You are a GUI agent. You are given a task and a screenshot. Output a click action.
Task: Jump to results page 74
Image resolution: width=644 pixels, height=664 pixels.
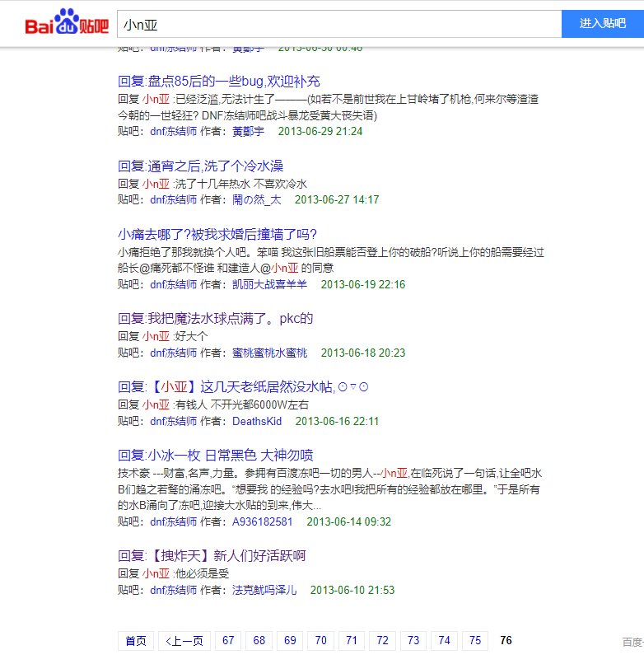[444, 641]
